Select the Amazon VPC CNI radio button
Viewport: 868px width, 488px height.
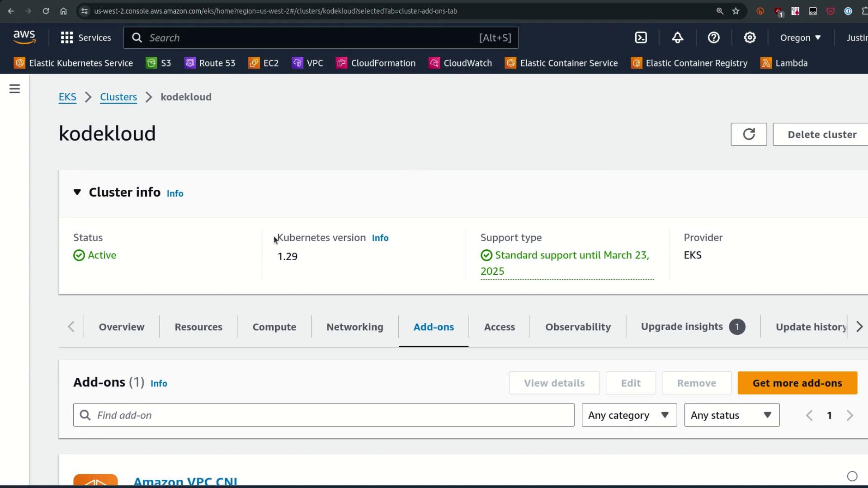click(852, 476)
